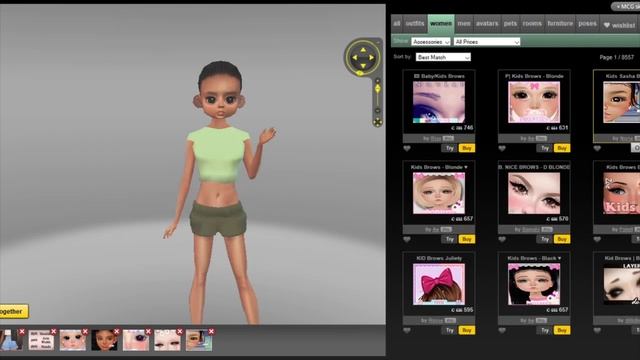Open the Accessories category dropdown
The width and height of the screenshot is (640, 360).
(x=431, y=42)
